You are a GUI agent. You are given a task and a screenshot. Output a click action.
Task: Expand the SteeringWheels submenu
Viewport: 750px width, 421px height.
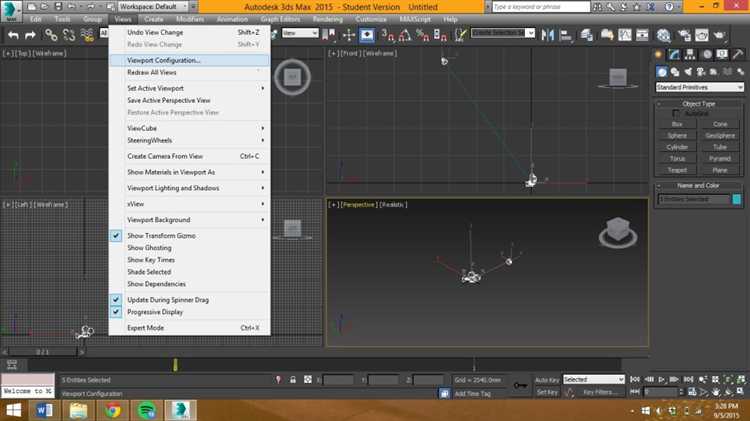tap(189, 140)
